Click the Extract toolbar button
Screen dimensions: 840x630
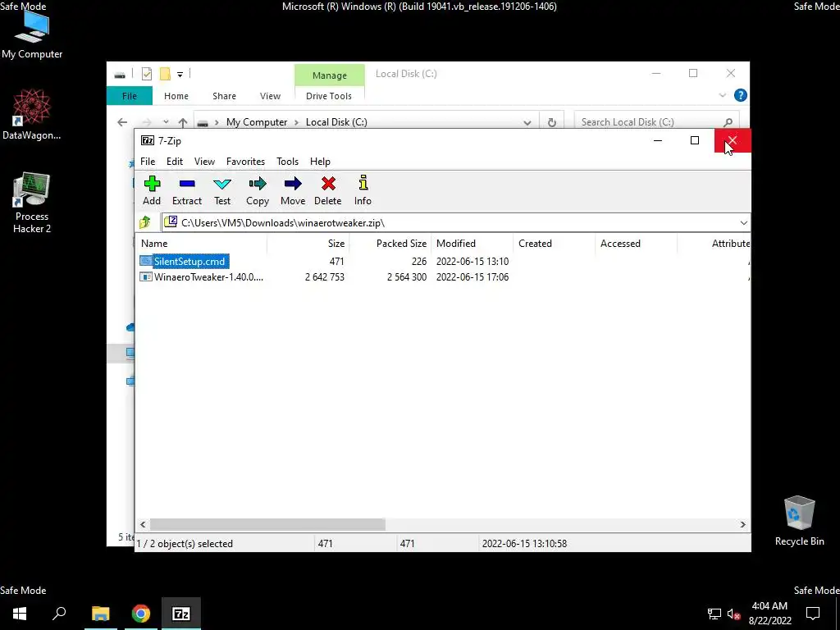[187, 190]
